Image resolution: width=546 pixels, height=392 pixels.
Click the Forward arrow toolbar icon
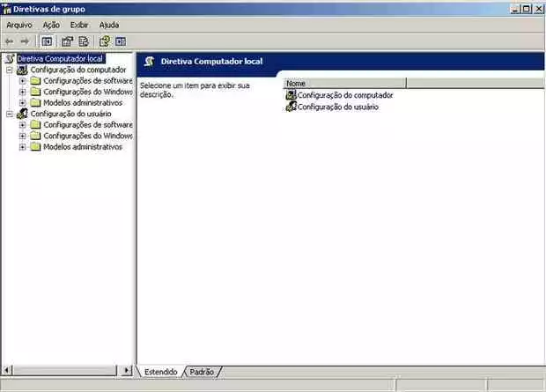(25, 41)
